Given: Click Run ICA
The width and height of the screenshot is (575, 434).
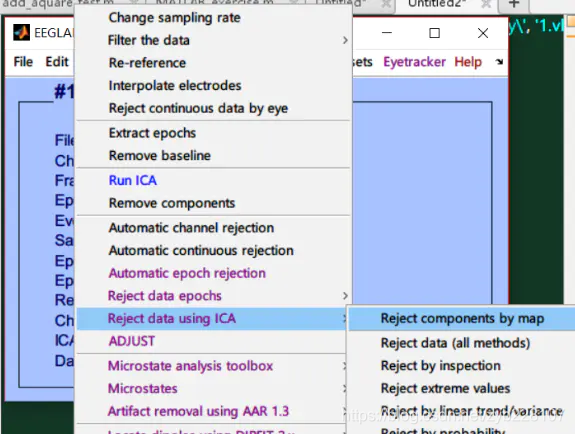Looking at the screenshot, I should click(x=213, y=180).
